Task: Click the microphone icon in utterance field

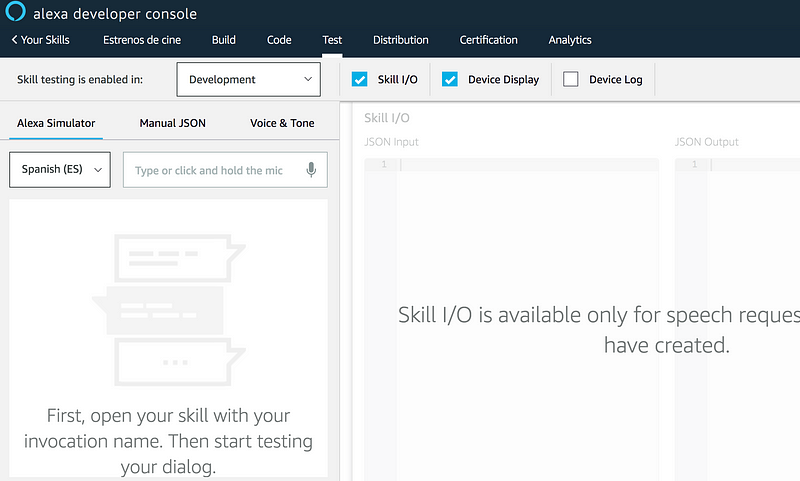Action: click(x=312, y=170)
